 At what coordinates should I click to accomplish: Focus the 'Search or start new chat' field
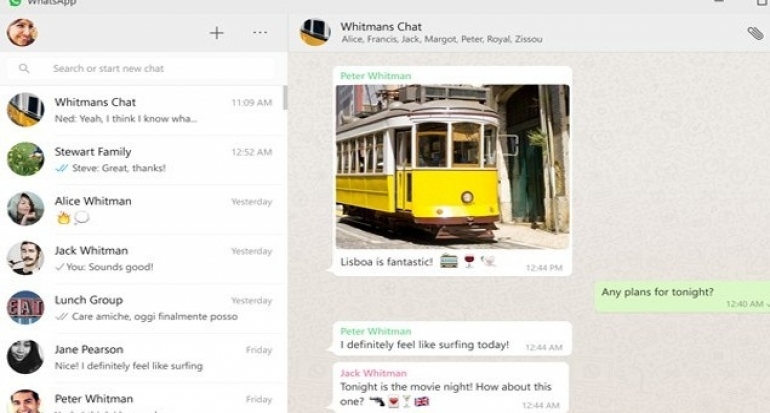tap(140, 68)
